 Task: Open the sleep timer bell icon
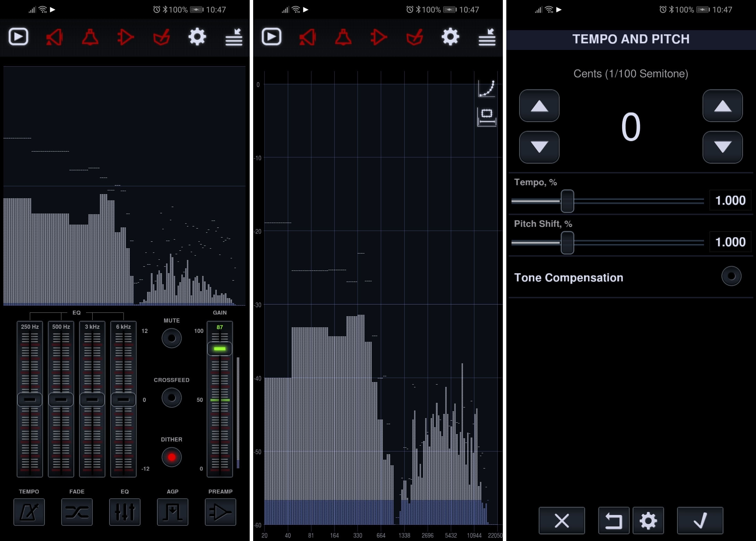(89, 36)
